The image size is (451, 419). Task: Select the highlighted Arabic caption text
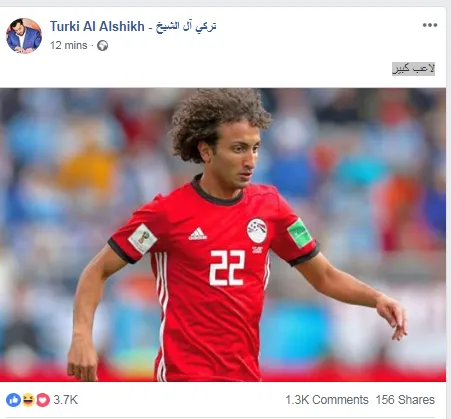(x=413, y=69)
